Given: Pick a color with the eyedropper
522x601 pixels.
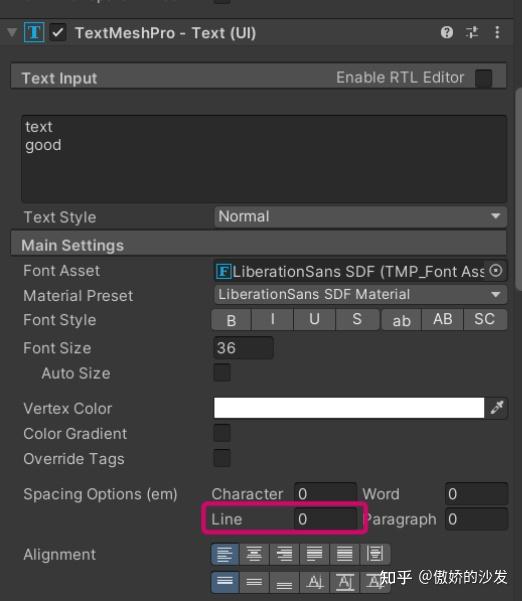Looking at the screenshot, I should pos(497,407).
